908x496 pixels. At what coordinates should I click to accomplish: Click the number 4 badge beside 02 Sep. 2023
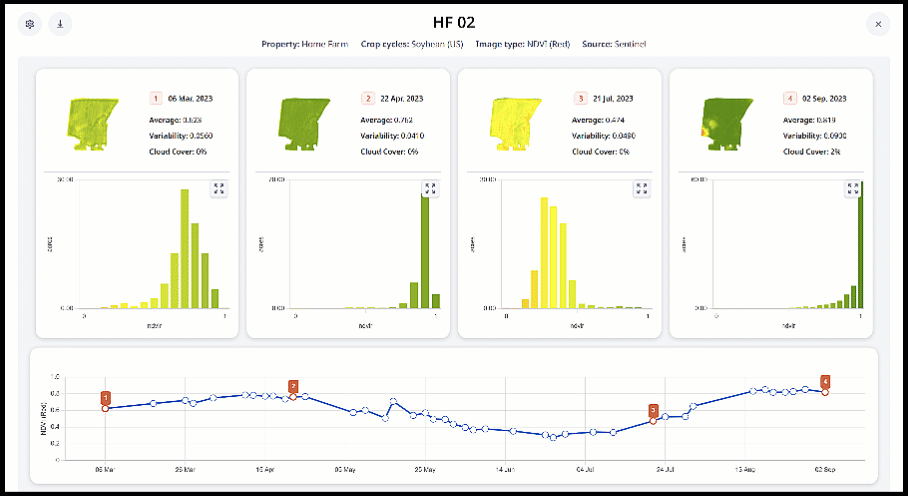click(791, 99)
